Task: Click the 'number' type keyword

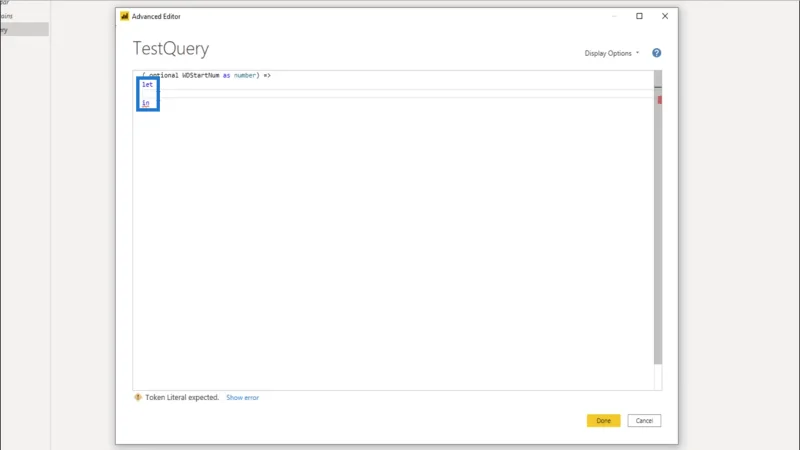Action: click(244, 76)
